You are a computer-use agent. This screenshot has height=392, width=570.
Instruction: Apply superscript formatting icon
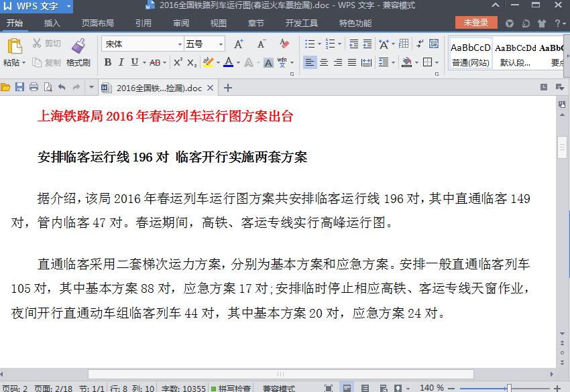177,62
